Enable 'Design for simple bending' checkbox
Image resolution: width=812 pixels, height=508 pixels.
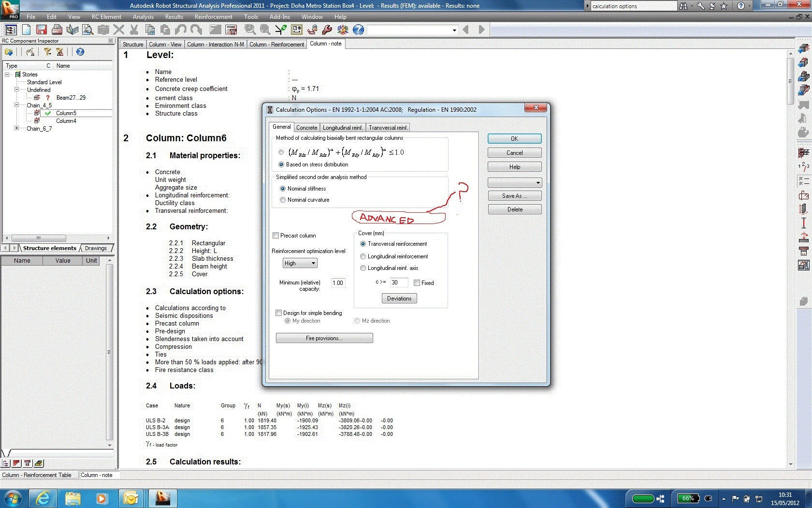click(279, 313)
